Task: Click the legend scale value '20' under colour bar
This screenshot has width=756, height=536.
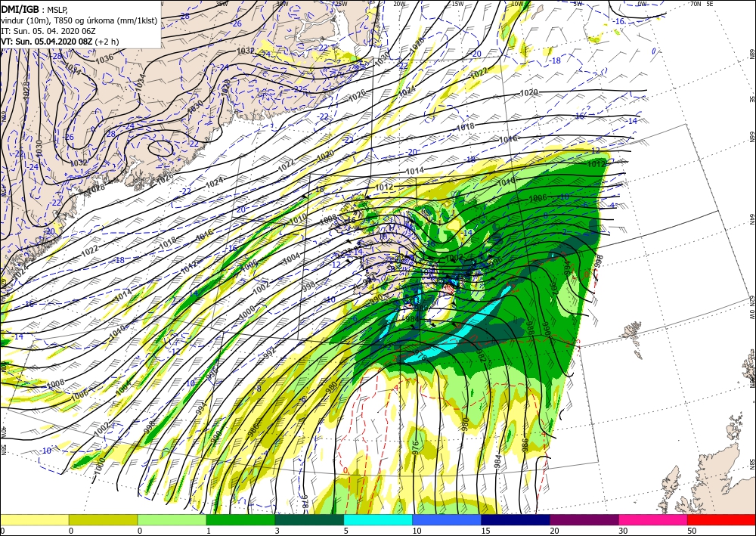Action: coord(554,531)
